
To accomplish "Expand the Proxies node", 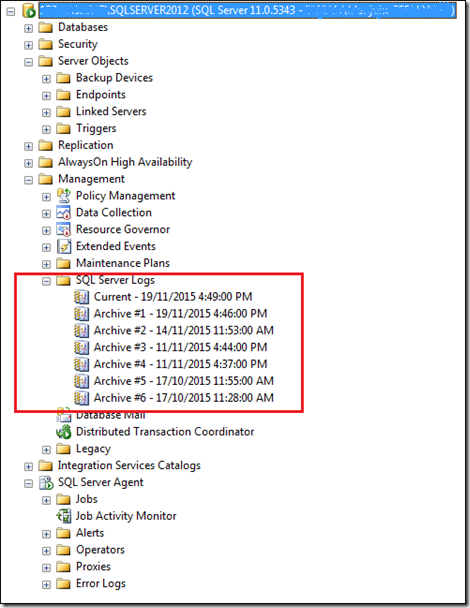I will 46,568.
